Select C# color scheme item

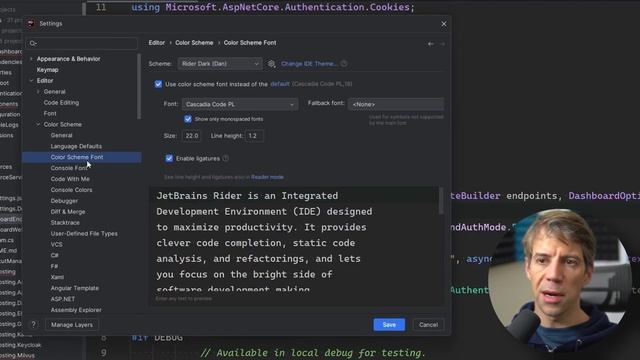(55, 256)
